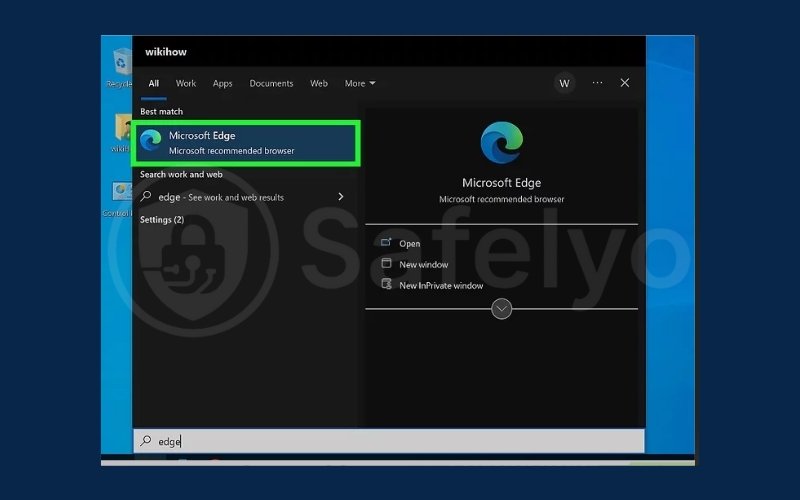Click magnifier icon beside edge web result
The width and height of the screenshot is (800, 500).
click(146, 196)
